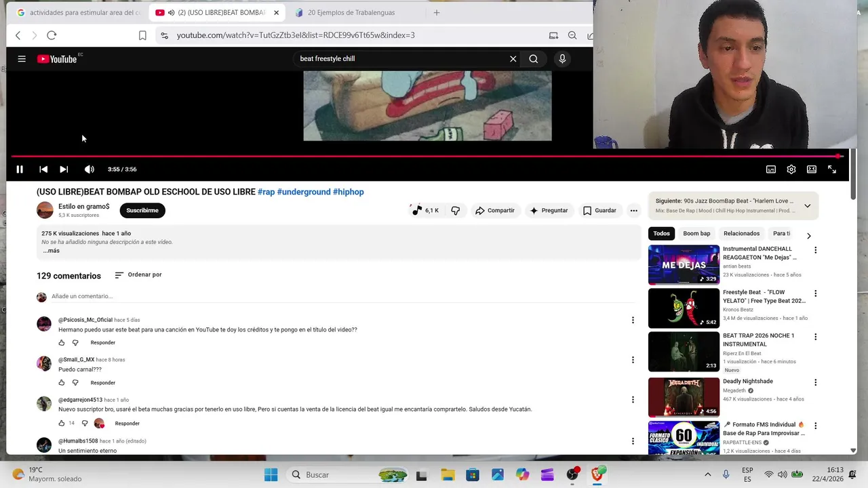This screenshot has width=868, height=488.
Task: Reload the current page
Action: coord(52,35)
